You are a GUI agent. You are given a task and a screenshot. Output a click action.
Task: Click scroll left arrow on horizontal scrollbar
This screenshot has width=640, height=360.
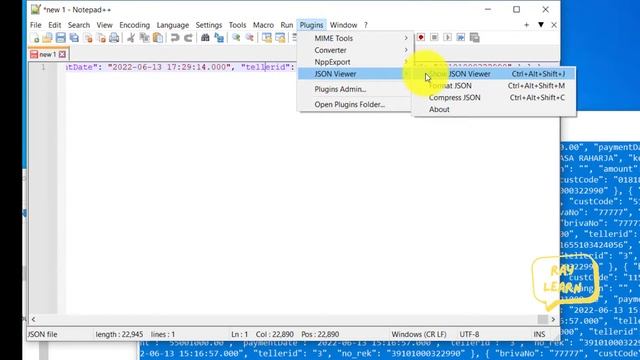(x=33, y=319)
